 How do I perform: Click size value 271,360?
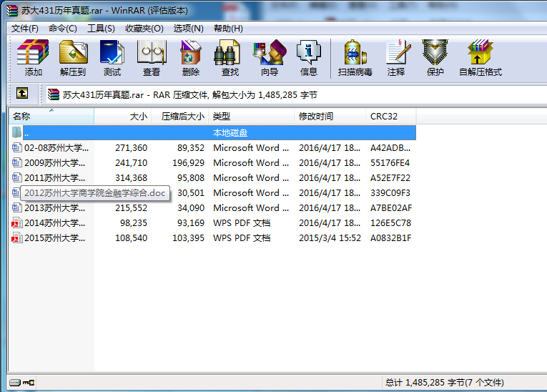tap(131, 147)
